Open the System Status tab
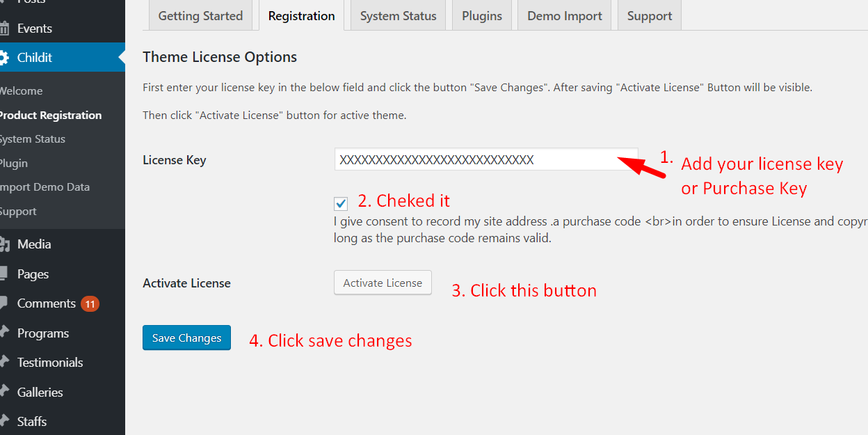Image resolution: width=868 pixels, height=435 pixels. tap(399, 15)
